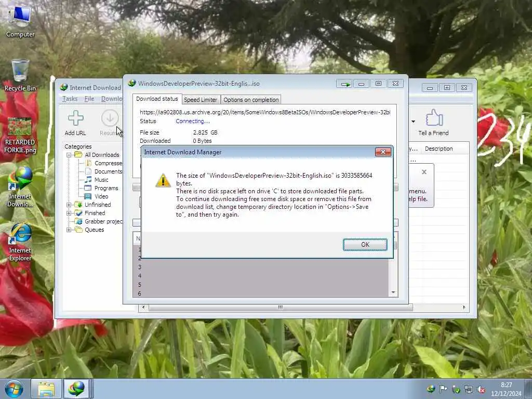
Task: Open the Tasks menu in IDM
Action: point(70,99)
